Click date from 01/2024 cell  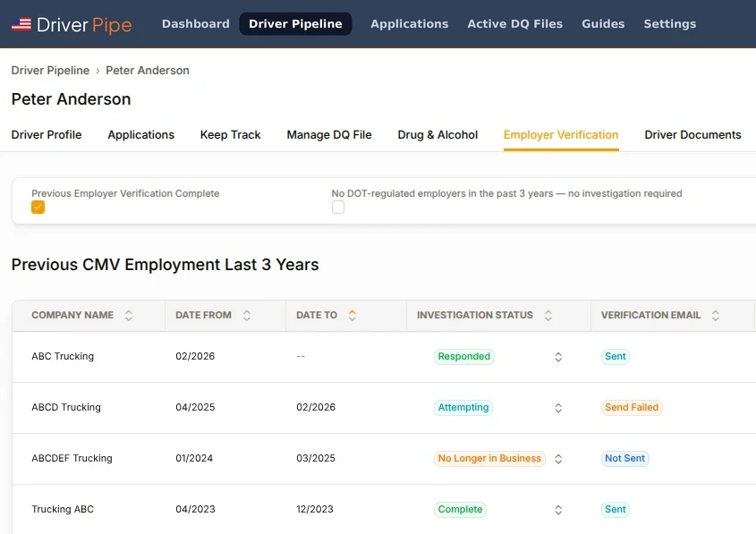click(x=194, y=458)
